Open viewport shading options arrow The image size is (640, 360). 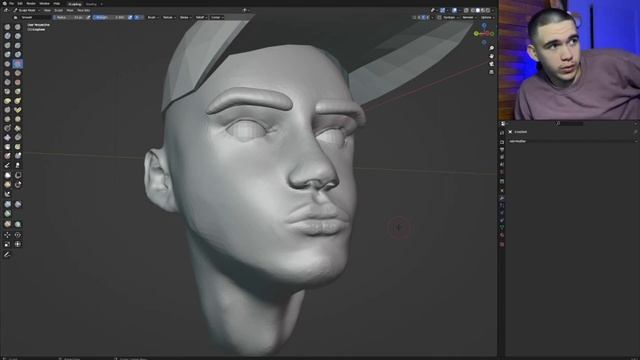[x=493, y=10]
